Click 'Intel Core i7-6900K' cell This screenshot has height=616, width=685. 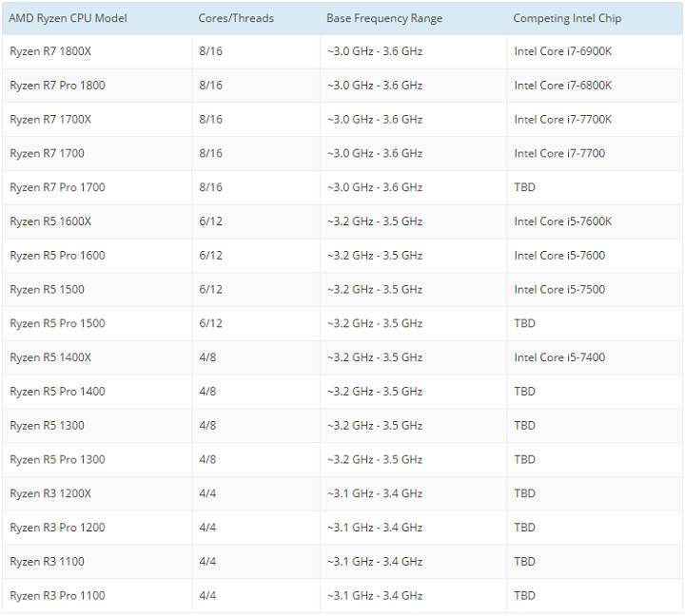pyautogui.click(x=595, y=51)
